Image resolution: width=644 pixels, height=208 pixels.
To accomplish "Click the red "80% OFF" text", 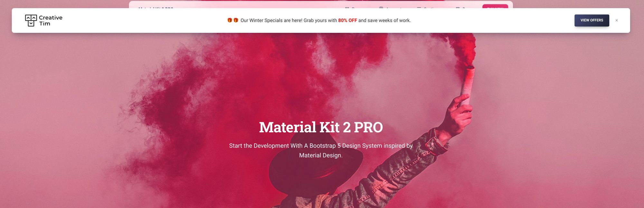I will [x=347, y=20].
